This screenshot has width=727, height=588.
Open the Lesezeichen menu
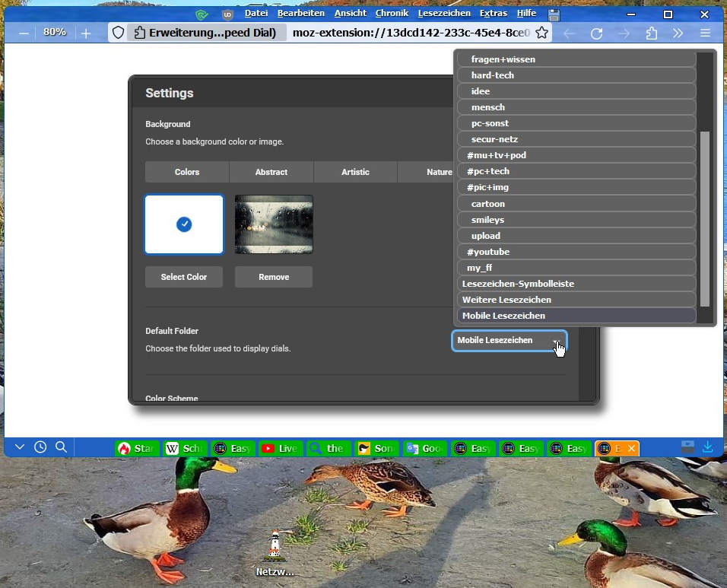445,13
